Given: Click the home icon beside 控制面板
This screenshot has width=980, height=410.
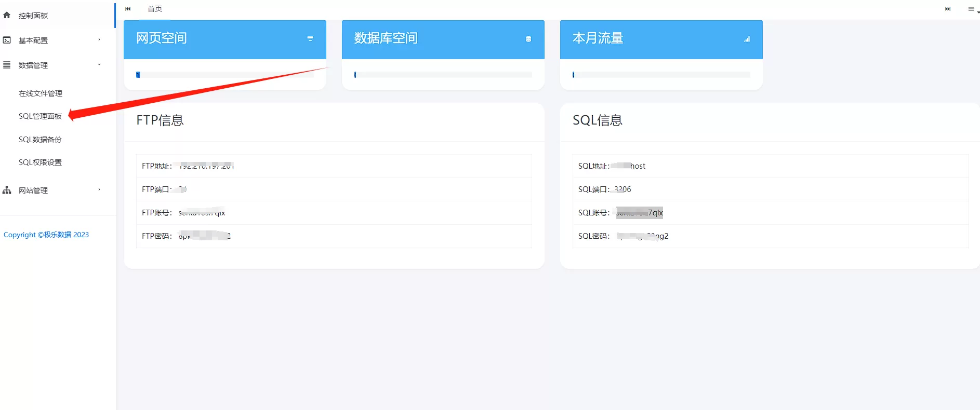Looking at the screenshot, I should click(7, 16).
